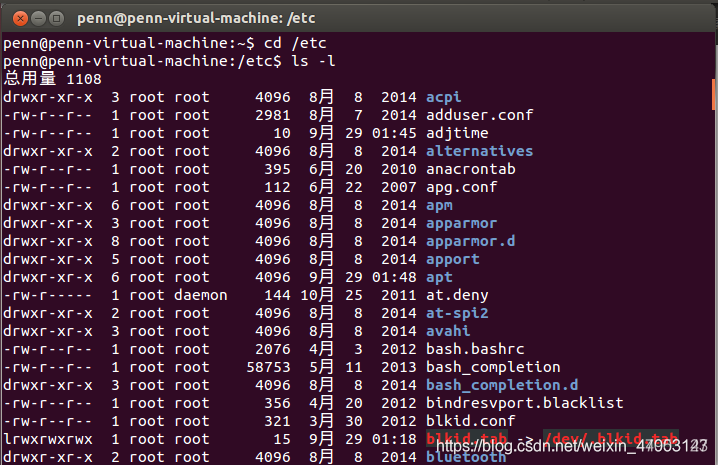Click the terminal scrollbar handle
The height and width of the screenshot is (465, 718).
coord(713,94)
